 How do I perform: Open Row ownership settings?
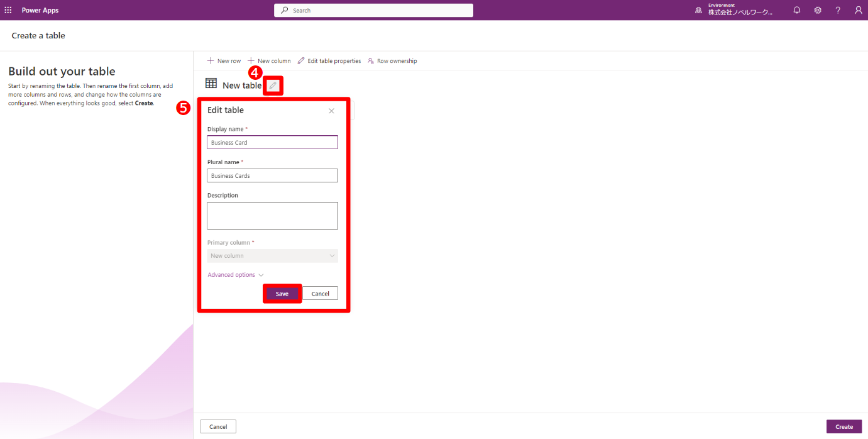(392, 61)
